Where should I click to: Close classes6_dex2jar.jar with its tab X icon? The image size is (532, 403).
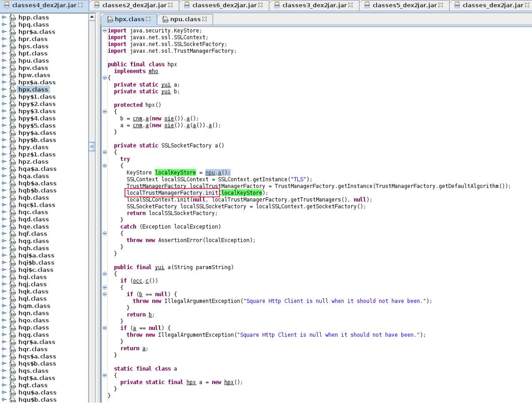pos(260,5)
